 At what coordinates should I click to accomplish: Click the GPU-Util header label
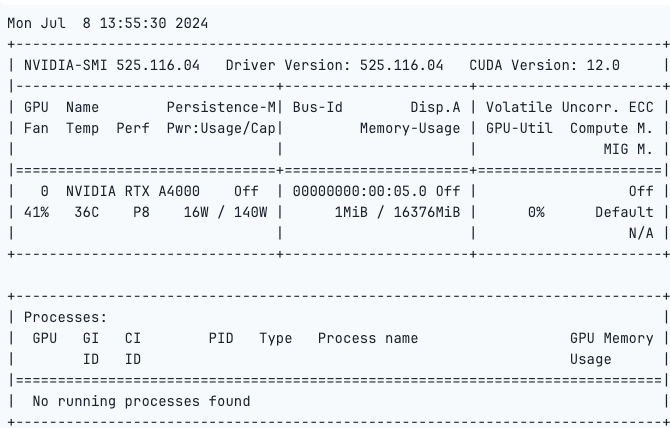(519, 128)
